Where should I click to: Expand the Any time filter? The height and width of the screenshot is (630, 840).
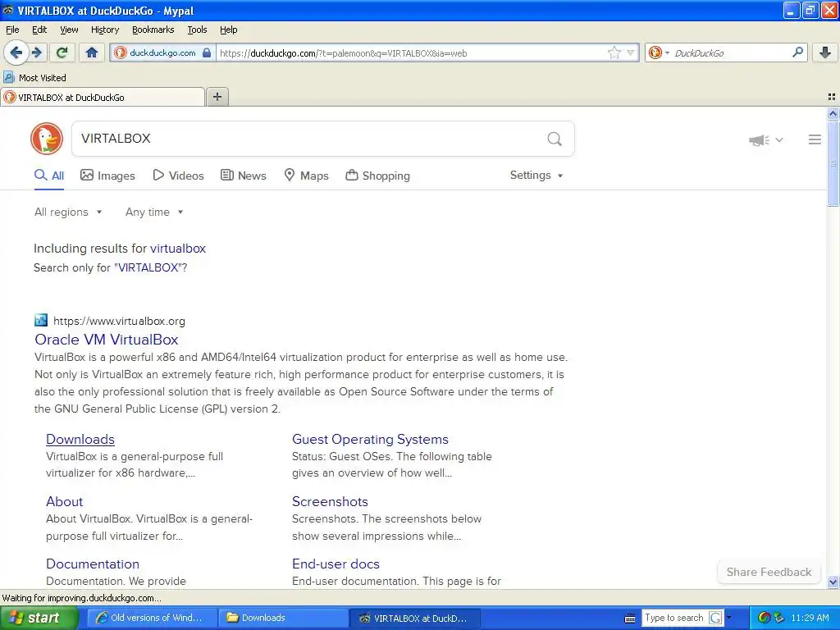click(154, 212)
